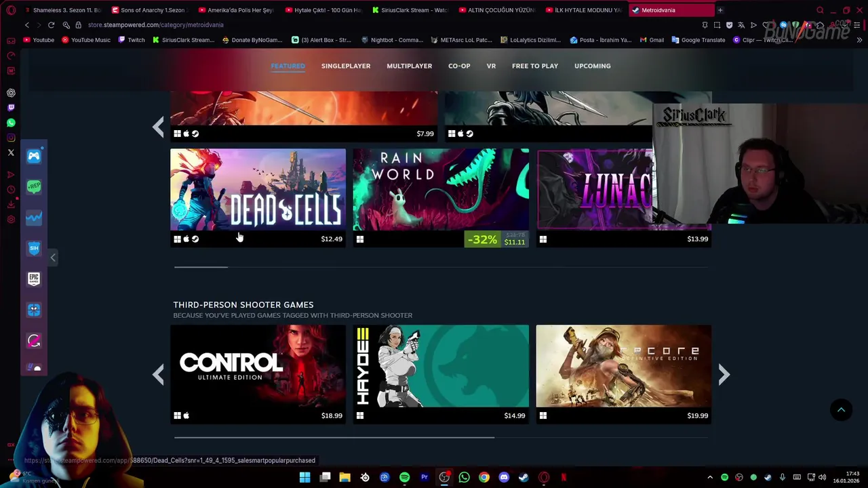868x488 pixels.
Task: Switch to the Singleplayer tab
Action: pyautogui.click(x=346, y=66)
